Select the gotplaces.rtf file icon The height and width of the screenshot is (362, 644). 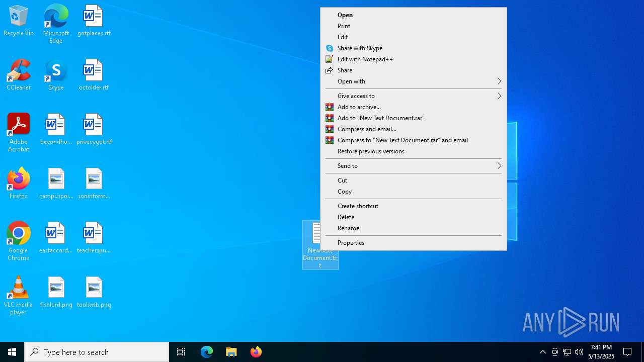(94, 21)
